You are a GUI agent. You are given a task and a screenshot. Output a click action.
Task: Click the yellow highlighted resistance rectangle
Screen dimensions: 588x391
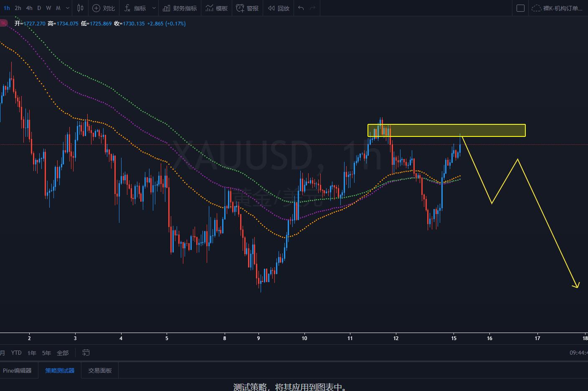coord(446,130)
